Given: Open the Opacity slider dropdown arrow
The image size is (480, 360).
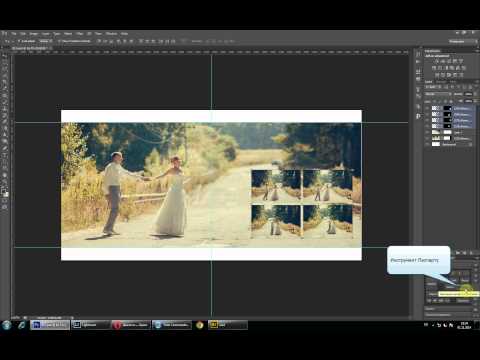Looking at the screenshot, I should click(x=475, y=94).
